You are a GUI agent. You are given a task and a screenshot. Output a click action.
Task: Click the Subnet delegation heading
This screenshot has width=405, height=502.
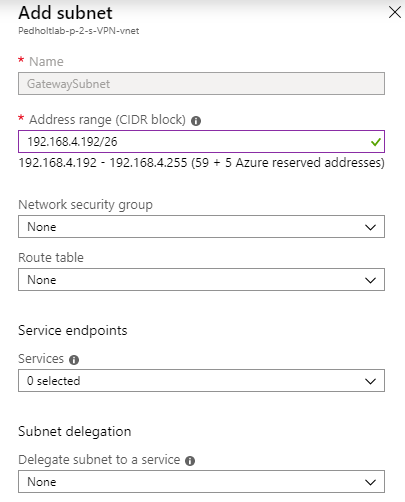tap(75, 431)
